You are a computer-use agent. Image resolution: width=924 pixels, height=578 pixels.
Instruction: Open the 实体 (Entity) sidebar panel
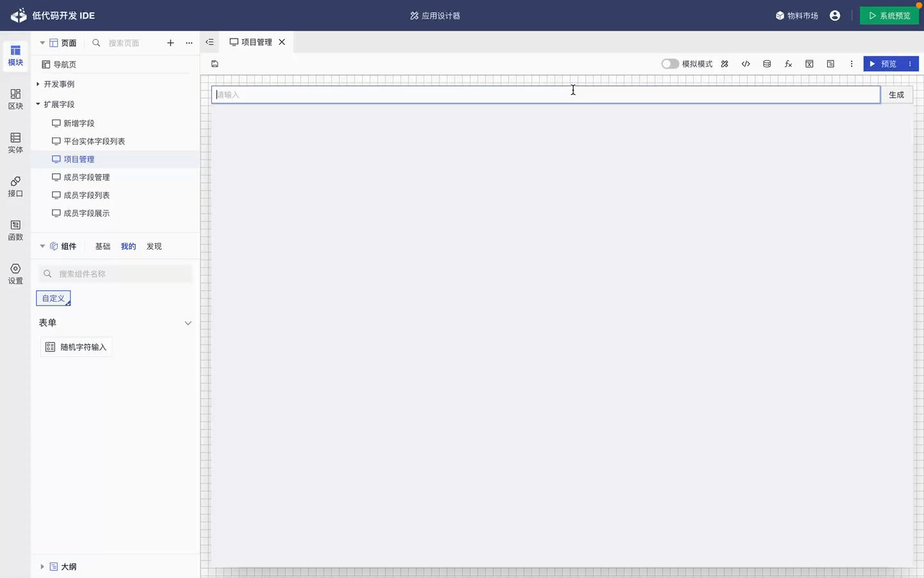click(x=15, y=143)
